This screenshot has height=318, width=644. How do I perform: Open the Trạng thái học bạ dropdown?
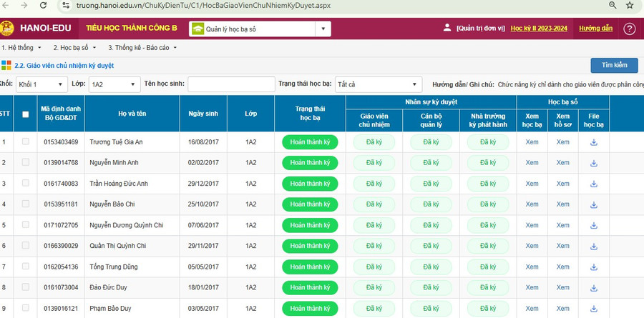click(379, 84)
